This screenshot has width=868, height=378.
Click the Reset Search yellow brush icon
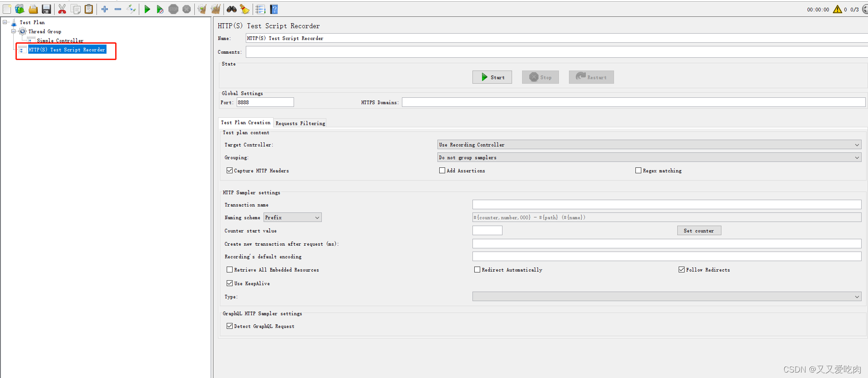[x=245, y=9]
